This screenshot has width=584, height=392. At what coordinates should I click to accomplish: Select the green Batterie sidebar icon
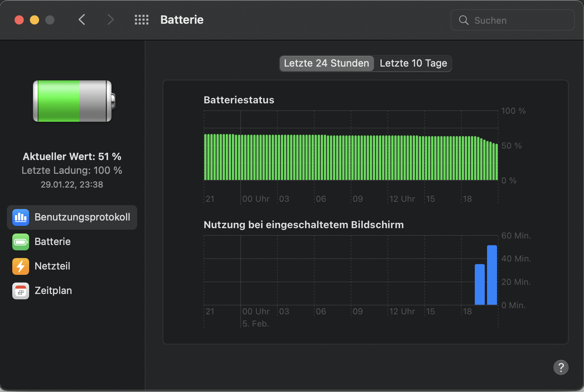21,242
